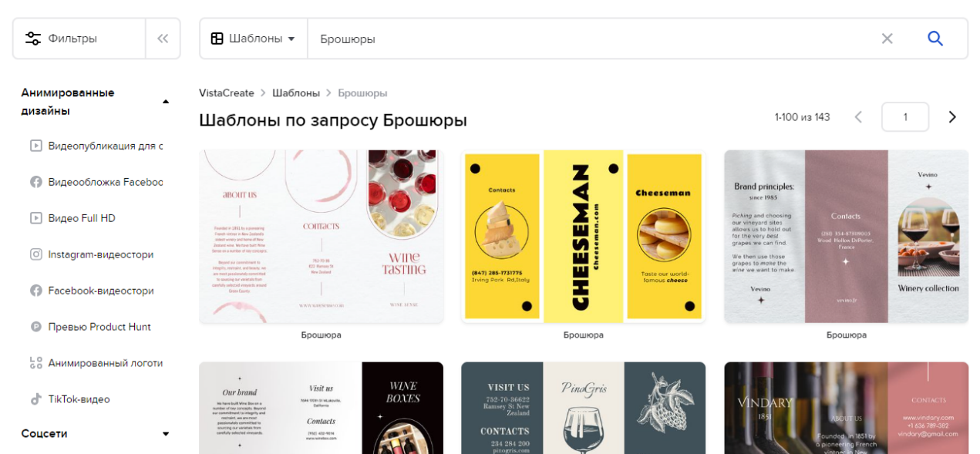Go to previous results page arrow
The width and height of the screenshot is (980, 454).
coord(858,117)
